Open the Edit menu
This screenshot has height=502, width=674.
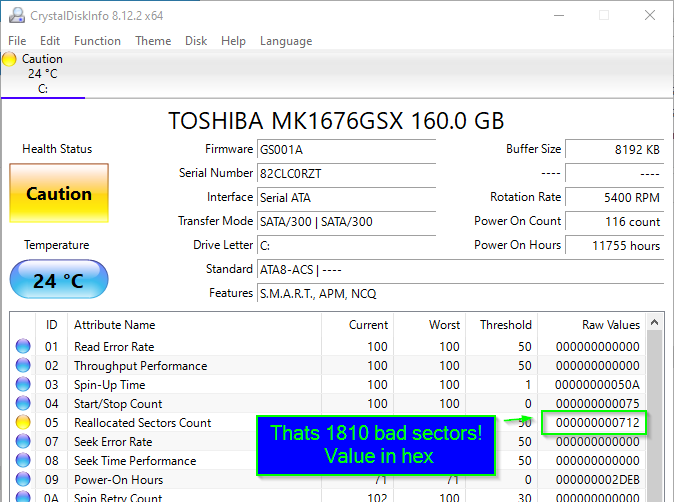point(50,41)
